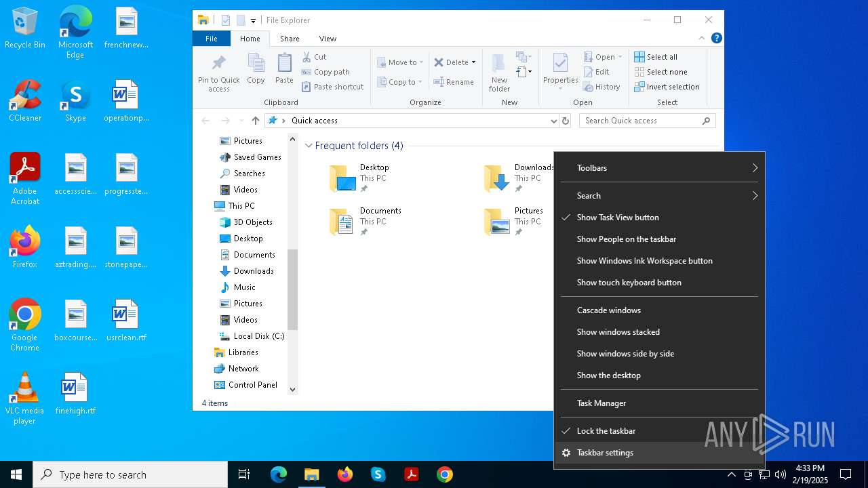Open Firefox from the taskbar
This screenshot has height=488, width=868.
click(x=345, y=474)
